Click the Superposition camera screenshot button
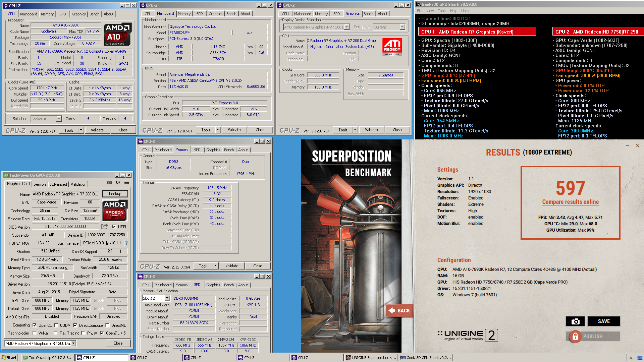Viewport: 644px width, 362px height. click(575, 321)
